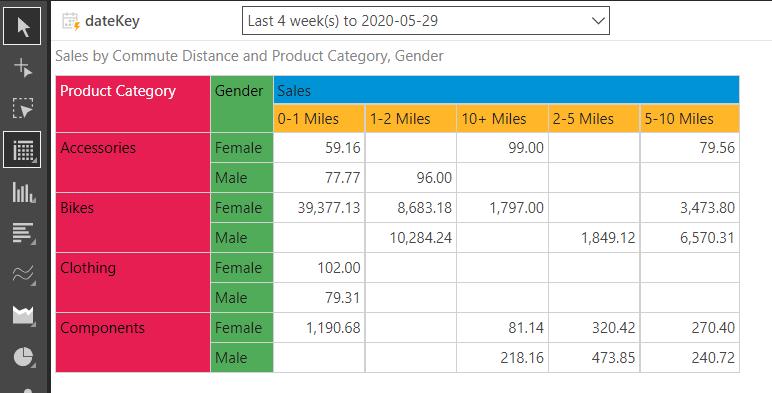Select the Sales blue header
This screenshot has height=393, width=772.
507,90
